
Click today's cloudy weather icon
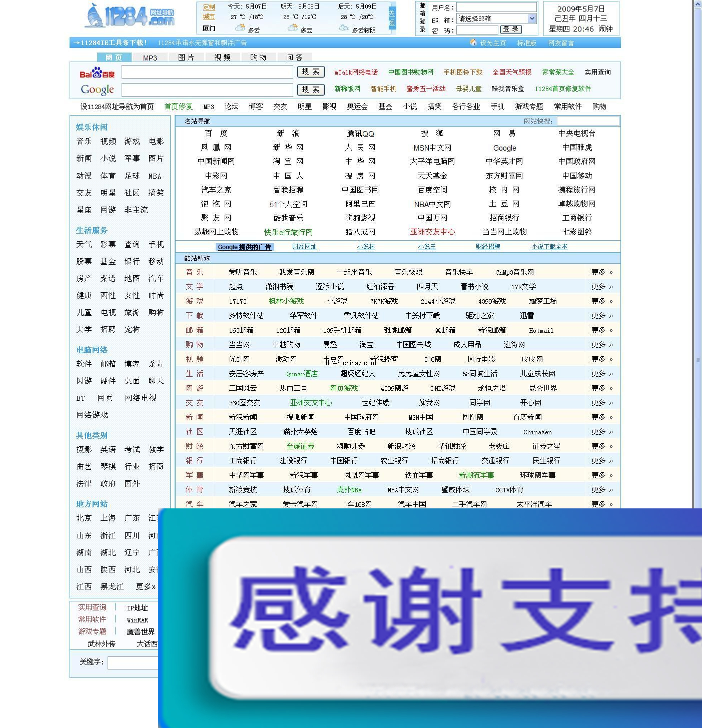tap(240, 29)
